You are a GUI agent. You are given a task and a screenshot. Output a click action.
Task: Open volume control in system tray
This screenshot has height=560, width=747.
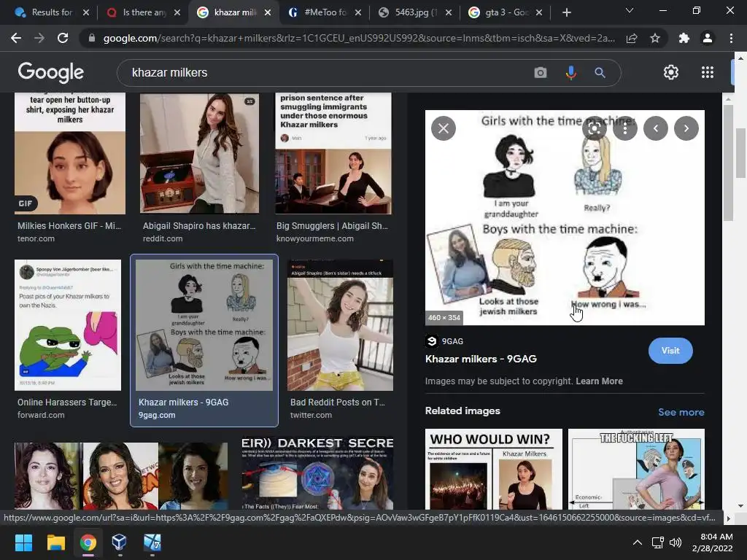676,542
